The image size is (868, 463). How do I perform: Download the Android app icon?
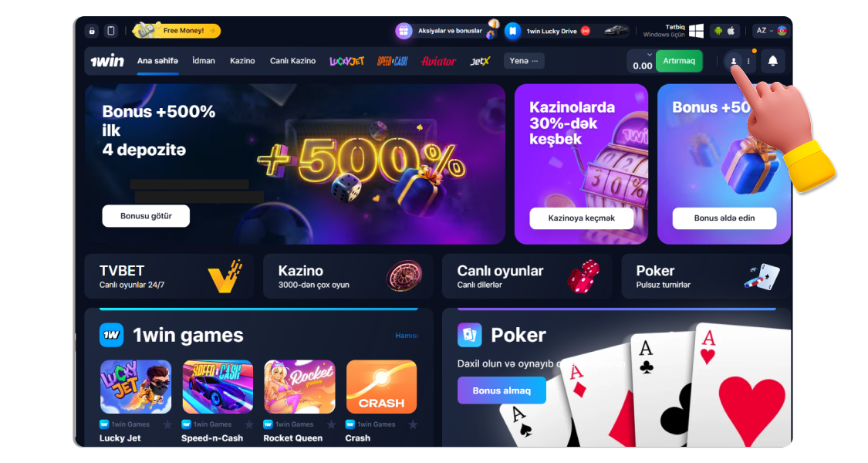point(718,31)
